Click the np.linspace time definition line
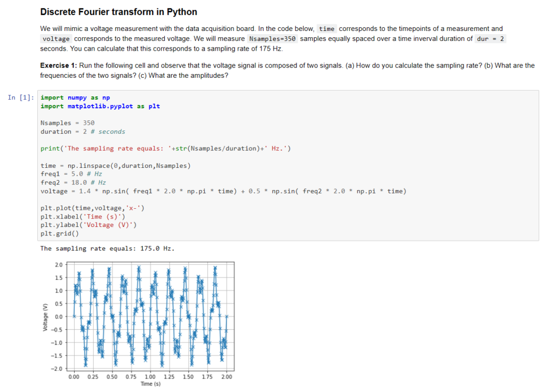This screenshot has width=546, height=392. (115, 166)
